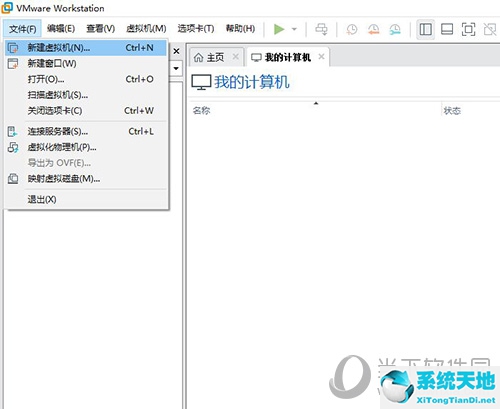The image size is (500, 409).
Task: Open the 选项卡(T) menu
Action: [196, 29]
